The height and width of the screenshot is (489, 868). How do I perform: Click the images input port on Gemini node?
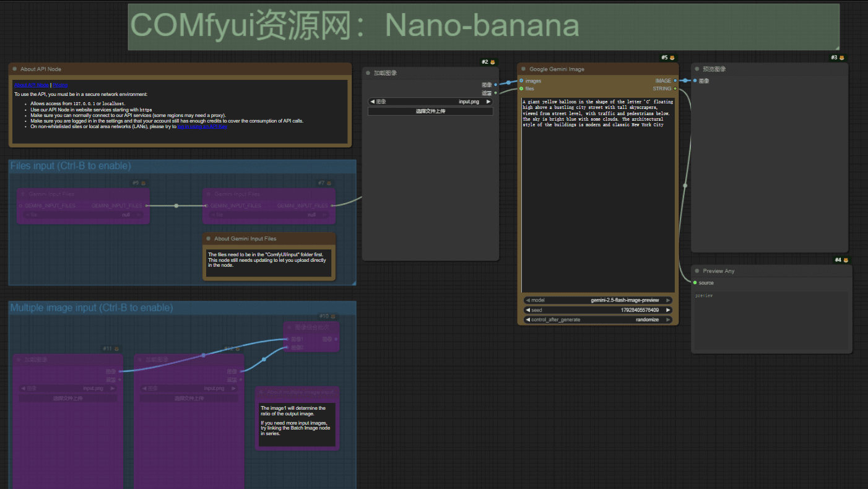tap(521, 80)
